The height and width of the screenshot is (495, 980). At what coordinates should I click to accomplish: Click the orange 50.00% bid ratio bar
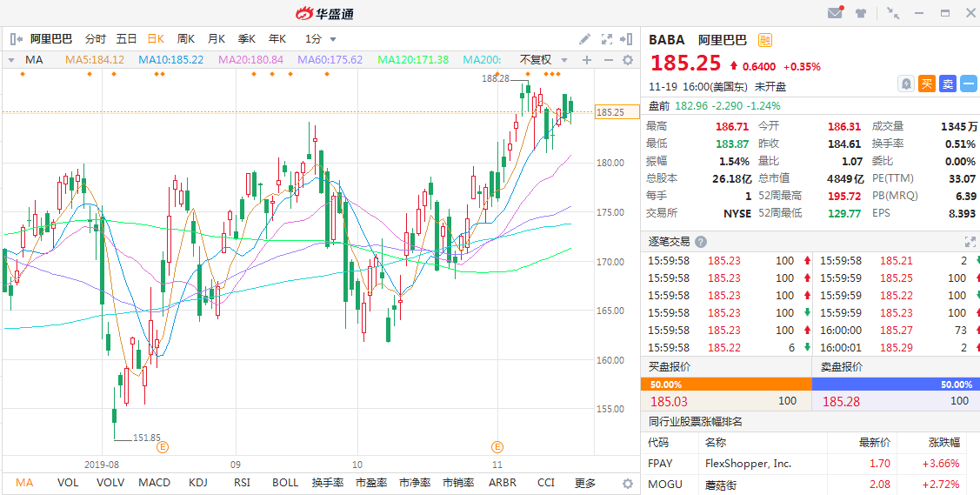[725, 385]
